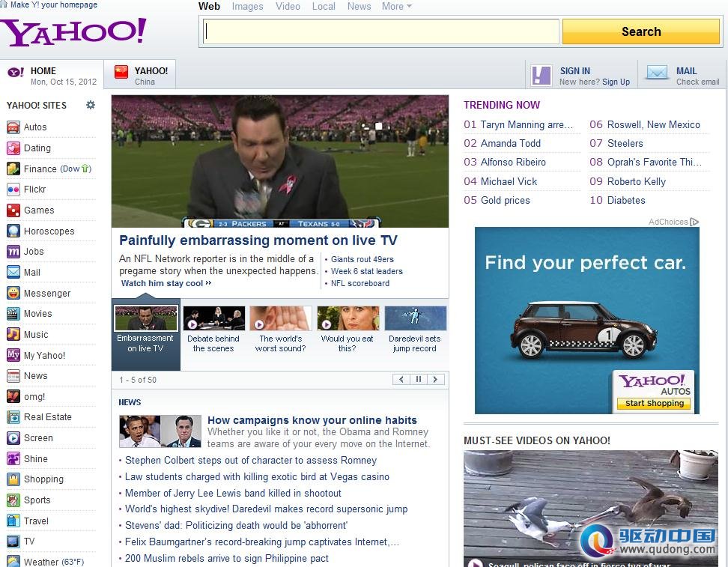This screenshot has height=567, width=728.
Task: Open trending topic Michael Vick
Action: [509, 181]
